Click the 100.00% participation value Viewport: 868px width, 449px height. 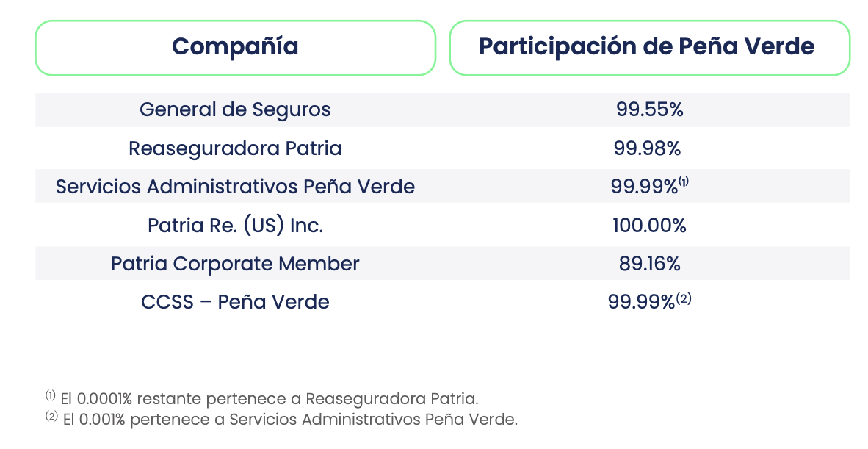649,226
